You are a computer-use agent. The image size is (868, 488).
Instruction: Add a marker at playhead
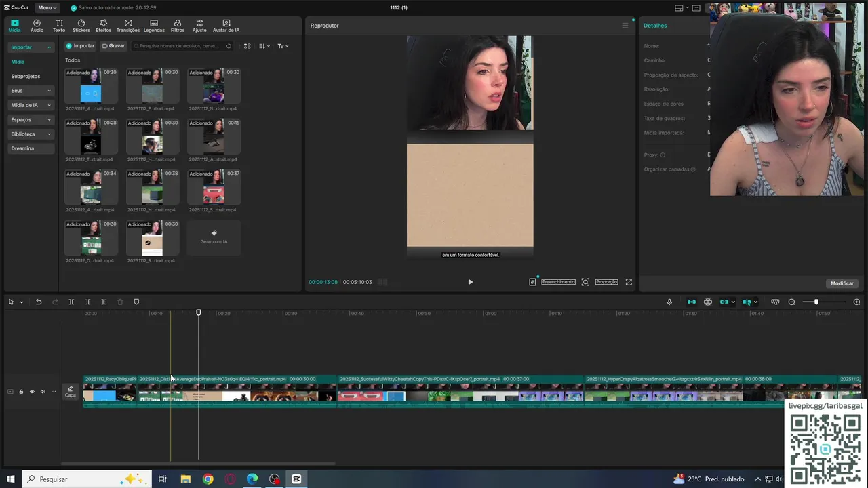coord(136,302)
